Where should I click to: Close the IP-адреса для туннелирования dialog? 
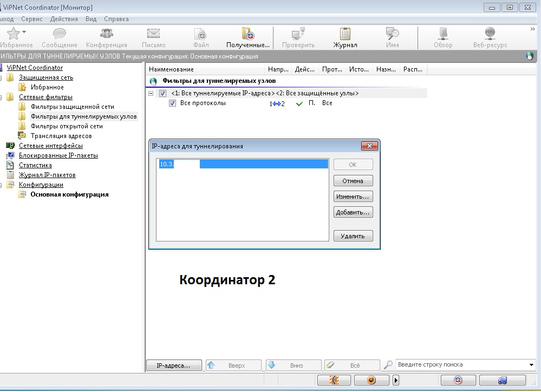tap(369, 146)
